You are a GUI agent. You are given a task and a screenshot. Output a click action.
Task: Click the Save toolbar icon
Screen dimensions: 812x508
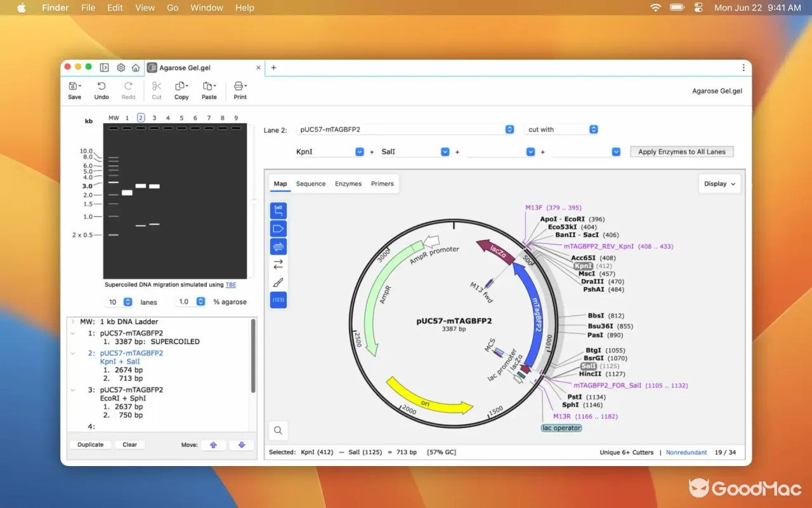[x=74, y=90]
